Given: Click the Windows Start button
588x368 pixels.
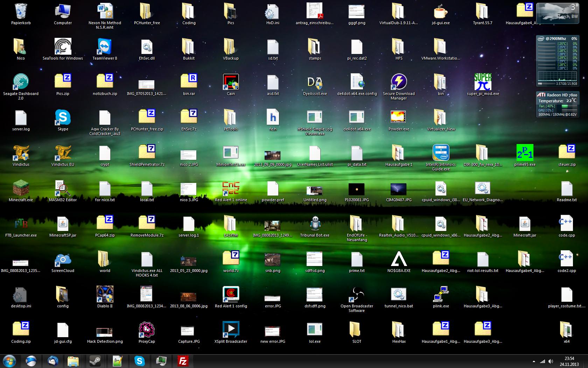Looking at the screenshot, I should 9,361.
